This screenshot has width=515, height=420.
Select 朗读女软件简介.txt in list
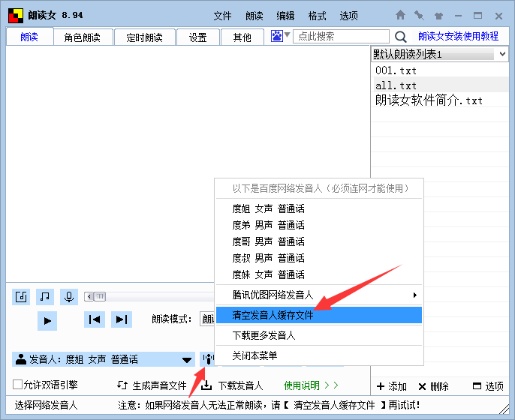pos(439,100)
